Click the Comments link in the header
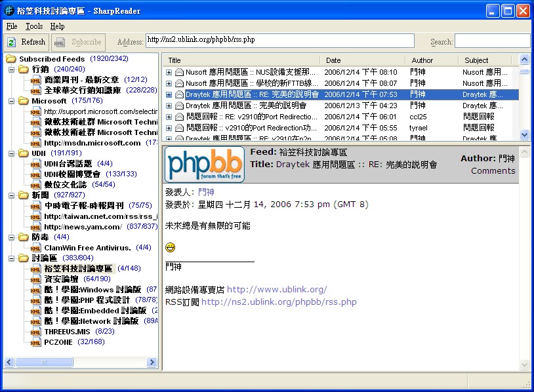The image size is (534, 392). [x=493, y=170]
